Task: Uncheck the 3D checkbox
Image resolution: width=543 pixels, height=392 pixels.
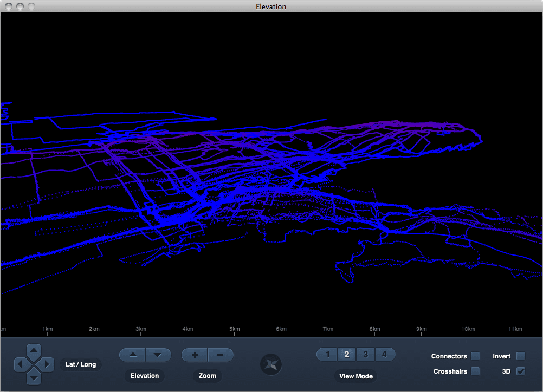Action: pos(521,371)
